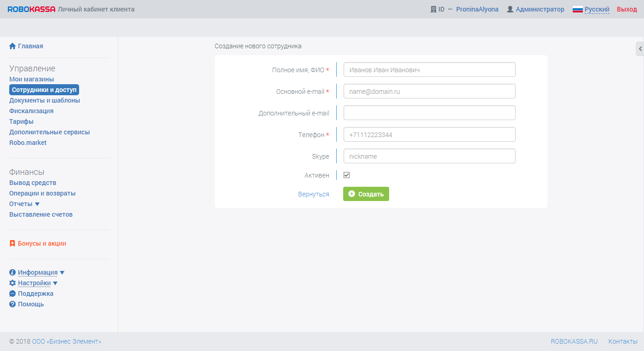Open the Контакты footer link

tap(623, 341)
